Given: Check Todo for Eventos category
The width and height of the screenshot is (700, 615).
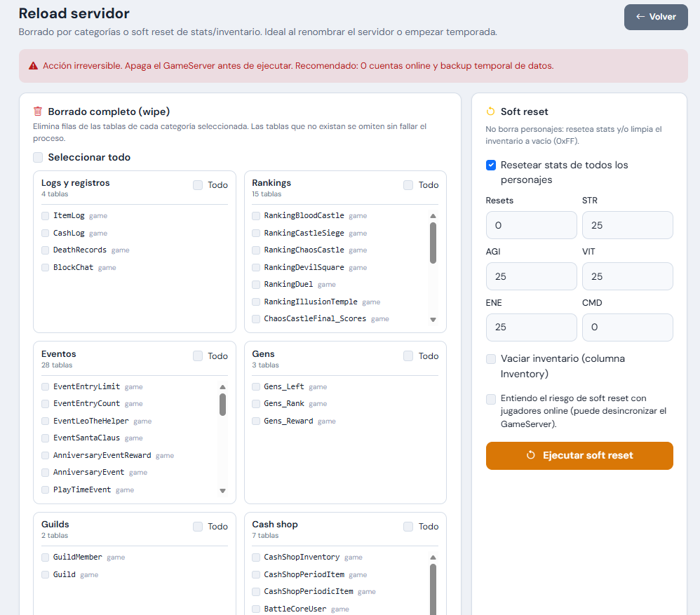Looking at the screenshot, I should 198,356.
